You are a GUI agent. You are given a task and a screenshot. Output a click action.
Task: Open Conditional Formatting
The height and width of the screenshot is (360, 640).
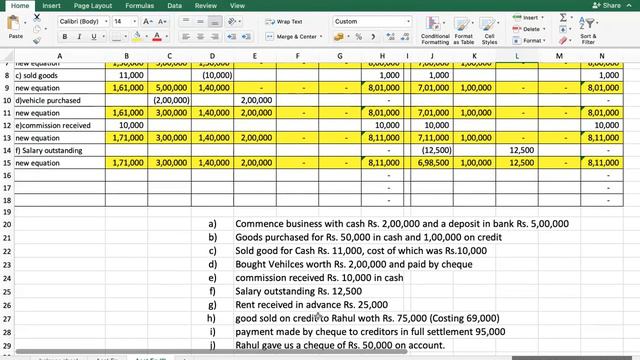point(435,31)
